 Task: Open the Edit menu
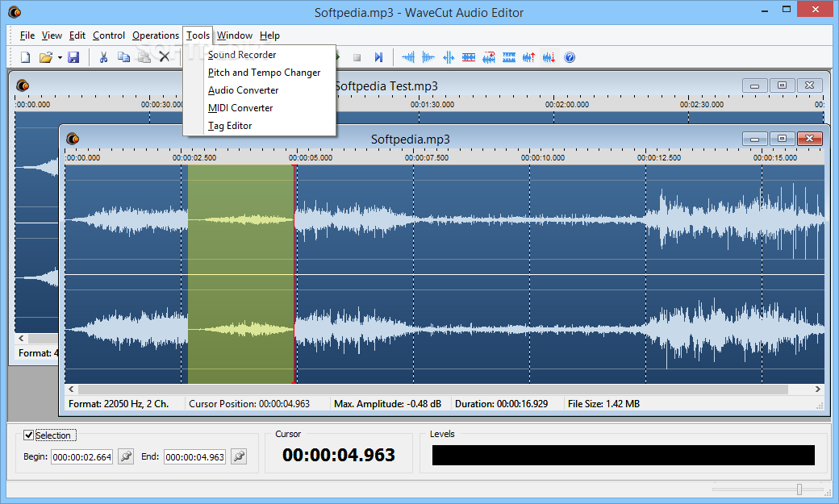77,35
